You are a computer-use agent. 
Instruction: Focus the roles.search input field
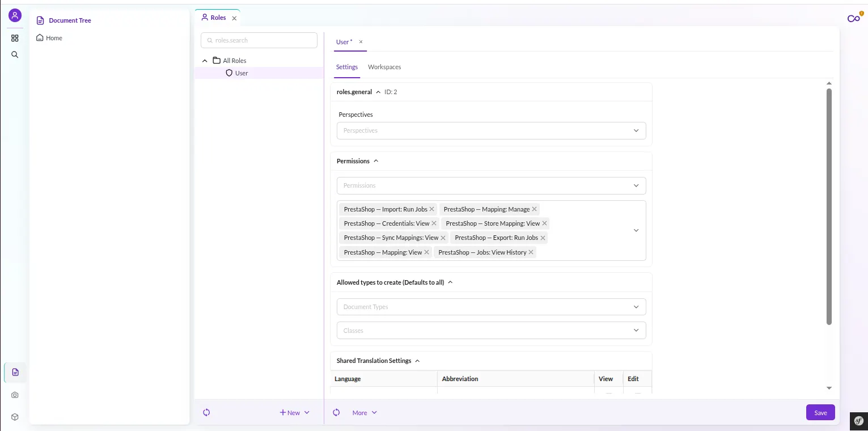click(259, 40)
